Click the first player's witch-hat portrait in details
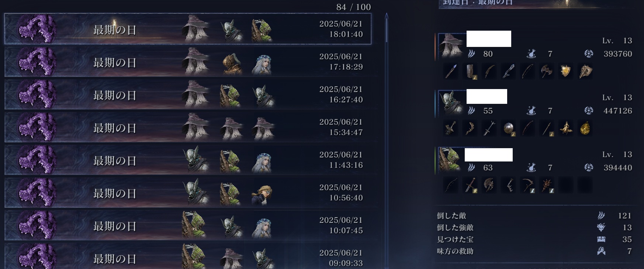 click(x=451, y=45)
